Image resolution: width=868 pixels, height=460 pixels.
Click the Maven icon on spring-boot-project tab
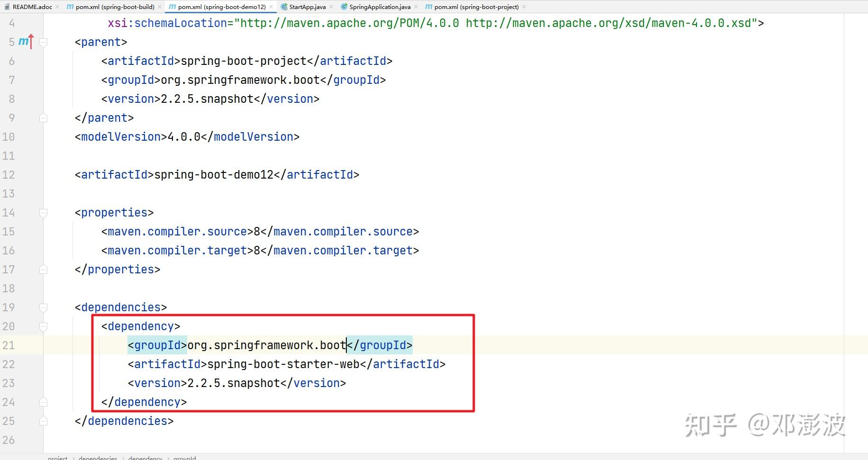point(429,7)
